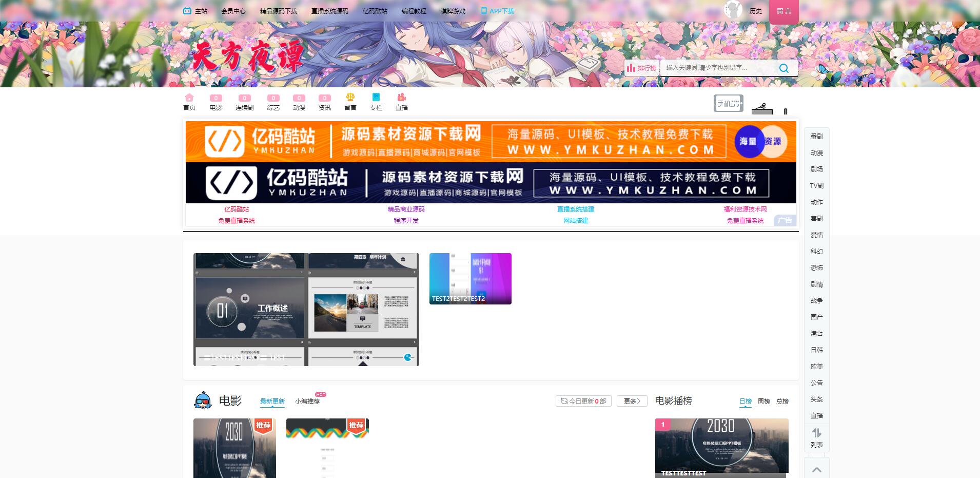
Task: Open 精品源码下载 in top menu
Action: pyautogui.click(x=279, y=11)
